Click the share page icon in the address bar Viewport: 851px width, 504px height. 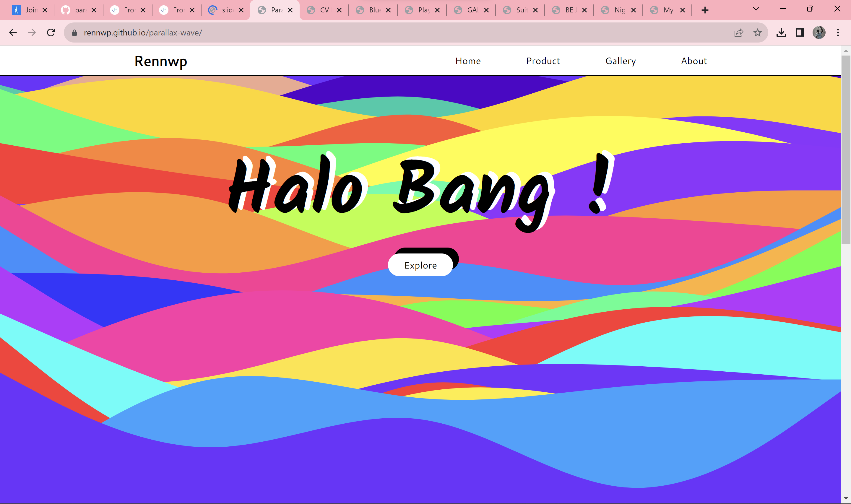pos(739,32)
